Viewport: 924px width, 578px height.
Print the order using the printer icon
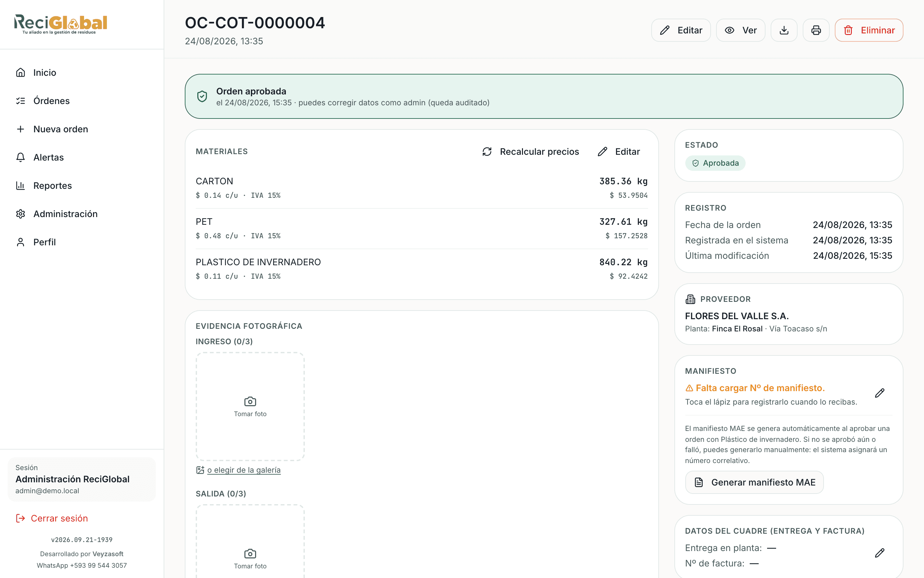coord(816,30)
